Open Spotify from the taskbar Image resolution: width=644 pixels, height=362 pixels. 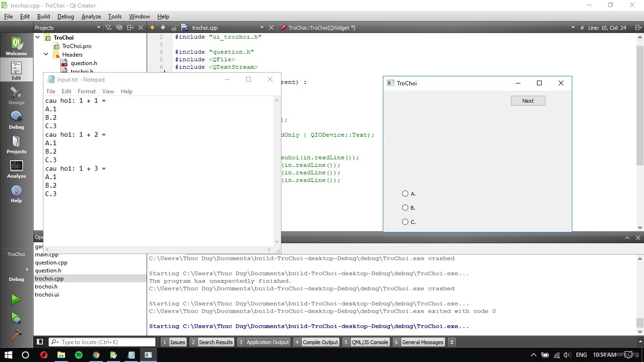[x=79, y=355]
